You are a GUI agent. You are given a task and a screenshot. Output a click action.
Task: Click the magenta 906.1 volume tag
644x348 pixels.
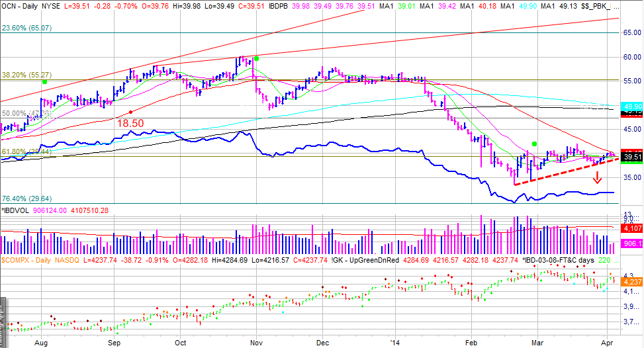633,243
